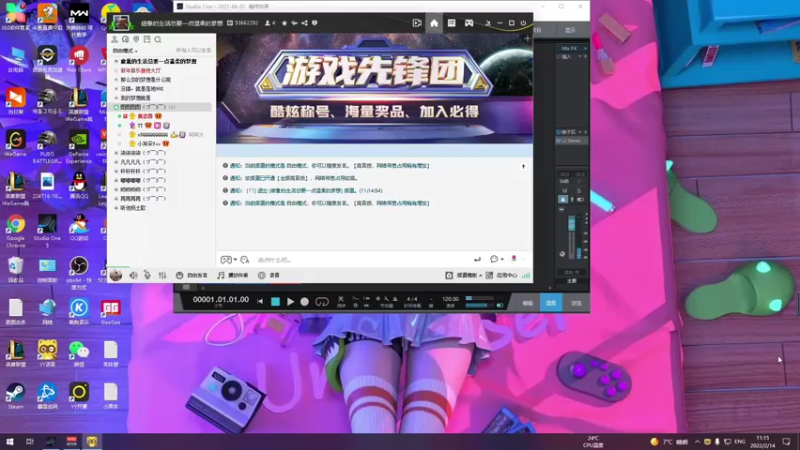This screenshot has height=450, width=800.
Task: Open the emoji icon left of chat input
Action: pyautogui.click(x=245, y=260)
